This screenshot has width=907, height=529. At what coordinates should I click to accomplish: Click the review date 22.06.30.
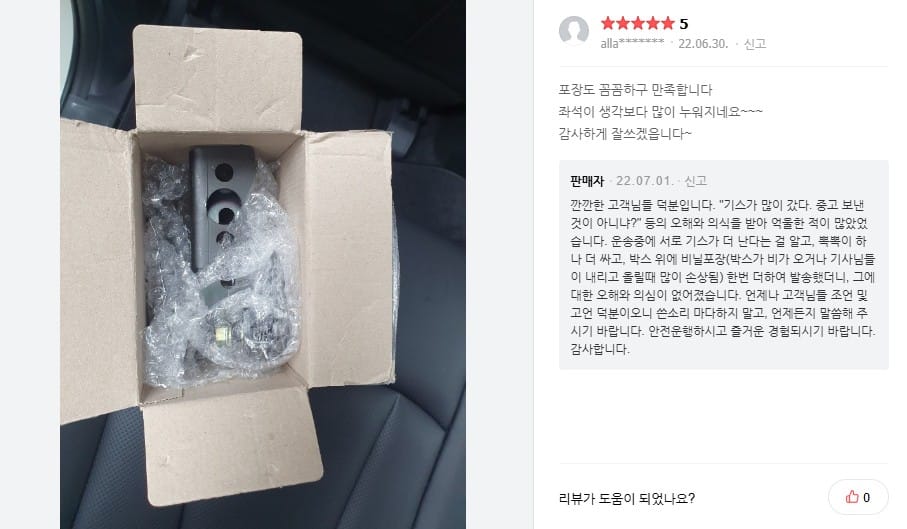[x=703, y=43]
